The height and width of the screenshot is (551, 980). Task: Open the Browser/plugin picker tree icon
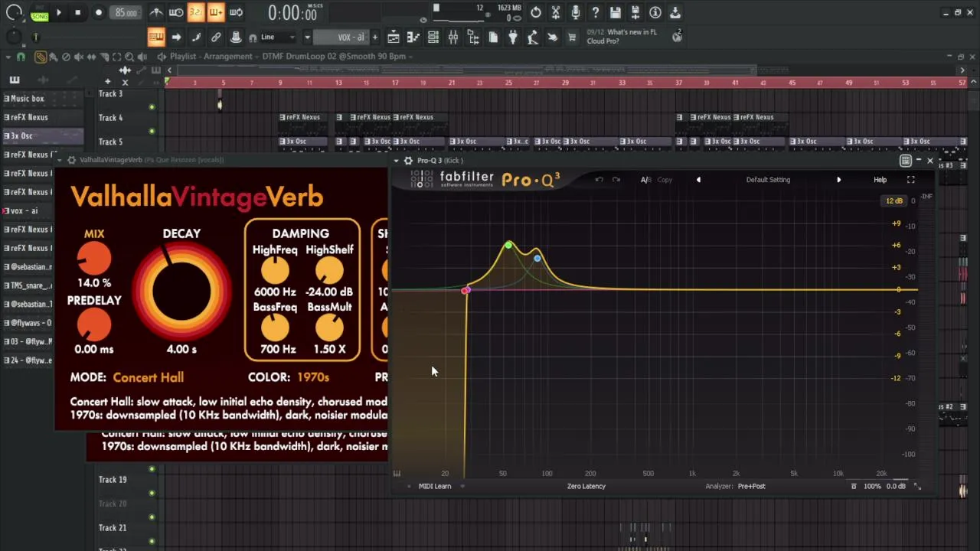click(472, 37)
